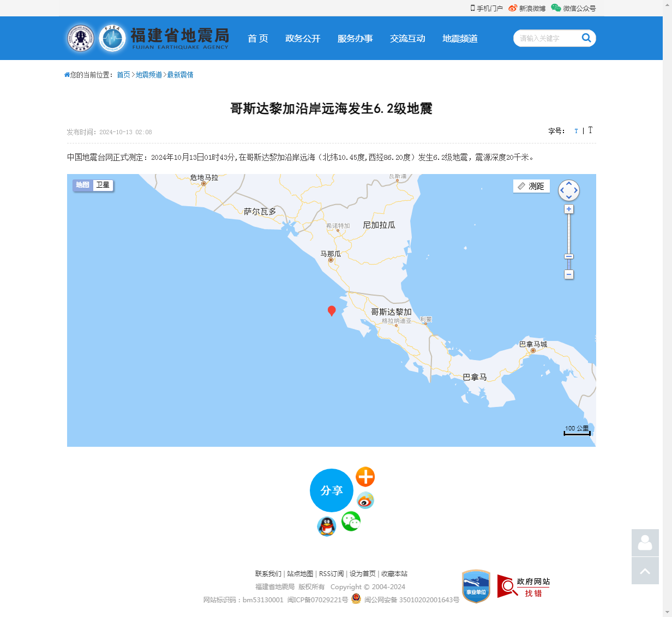The width and height of the screenshot is (672, 617).
Task: Click the keyword search input field
Action: click(545, 38)
